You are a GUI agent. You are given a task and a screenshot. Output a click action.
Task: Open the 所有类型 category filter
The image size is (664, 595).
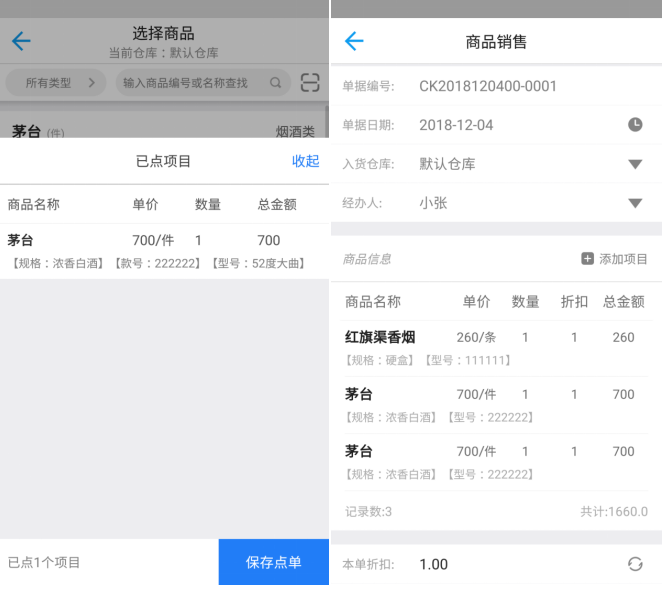55,83
